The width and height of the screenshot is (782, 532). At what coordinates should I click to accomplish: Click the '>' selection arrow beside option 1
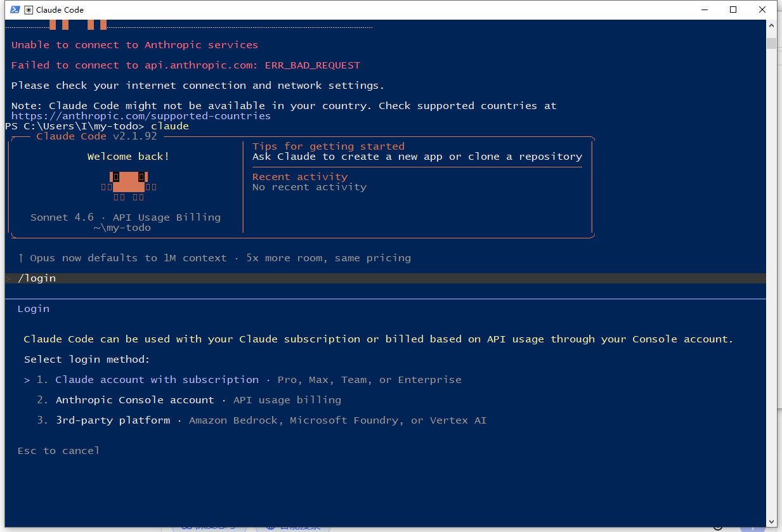27,380
